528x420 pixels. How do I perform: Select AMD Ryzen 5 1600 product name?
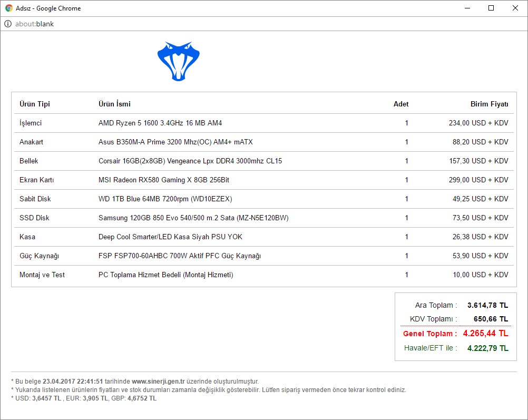coord(160,123)
